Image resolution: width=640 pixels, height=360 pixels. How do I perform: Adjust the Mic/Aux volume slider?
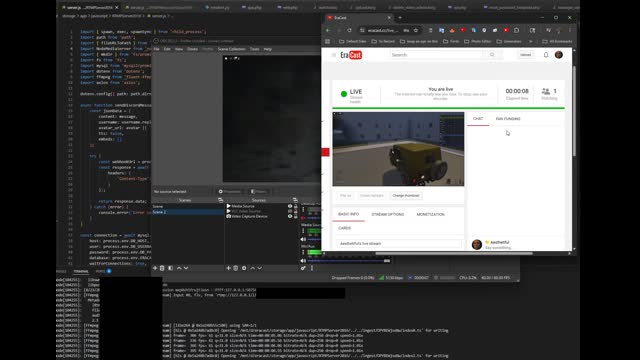pos(349,261)
